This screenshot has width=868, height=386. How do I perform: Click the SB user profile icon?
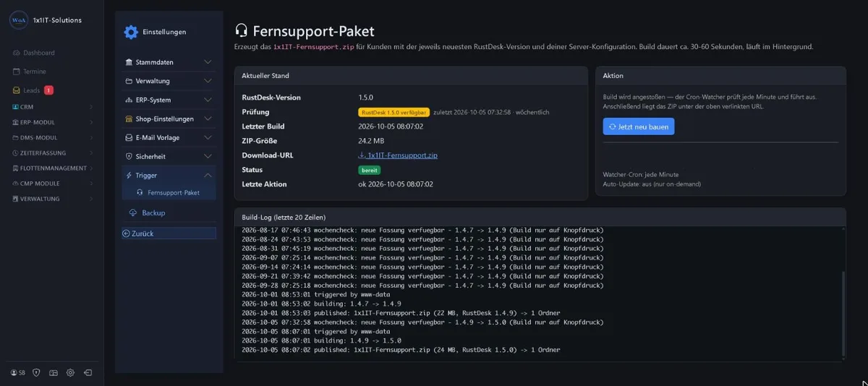tap(17, 372)
